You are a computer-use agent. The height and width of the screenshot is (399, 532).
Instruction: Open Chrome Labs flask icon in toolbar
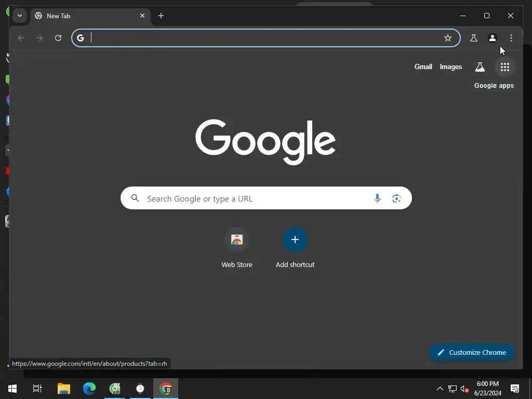pyautogui.click(x=474, y=37)
